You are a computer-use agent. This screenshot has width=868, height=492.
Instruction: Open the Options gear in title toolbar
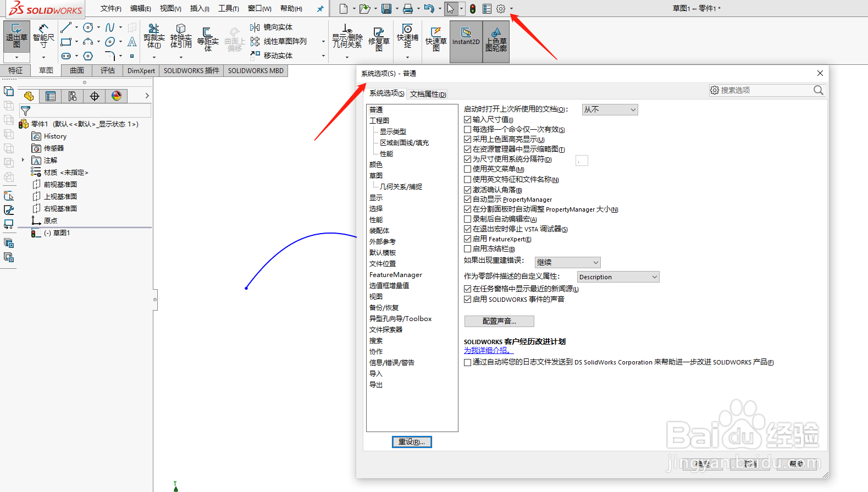[501, 9]
